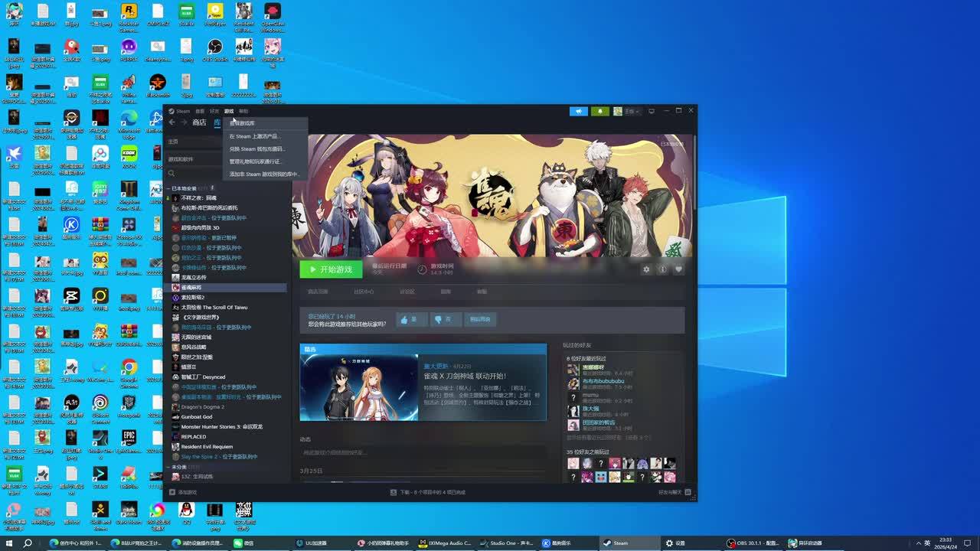Open the game settings gear icon
This screenshot has width=980, height=551.
pos(646,269)
